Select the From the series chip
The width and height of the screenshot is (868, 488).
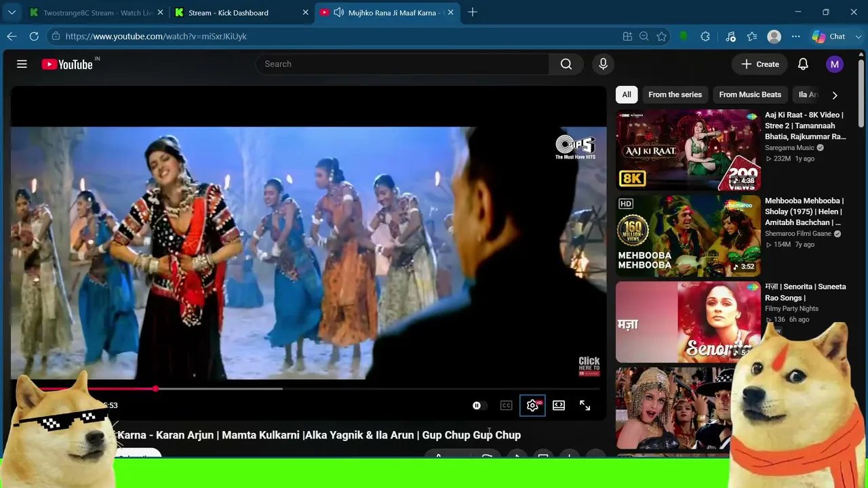pos(675,95)
